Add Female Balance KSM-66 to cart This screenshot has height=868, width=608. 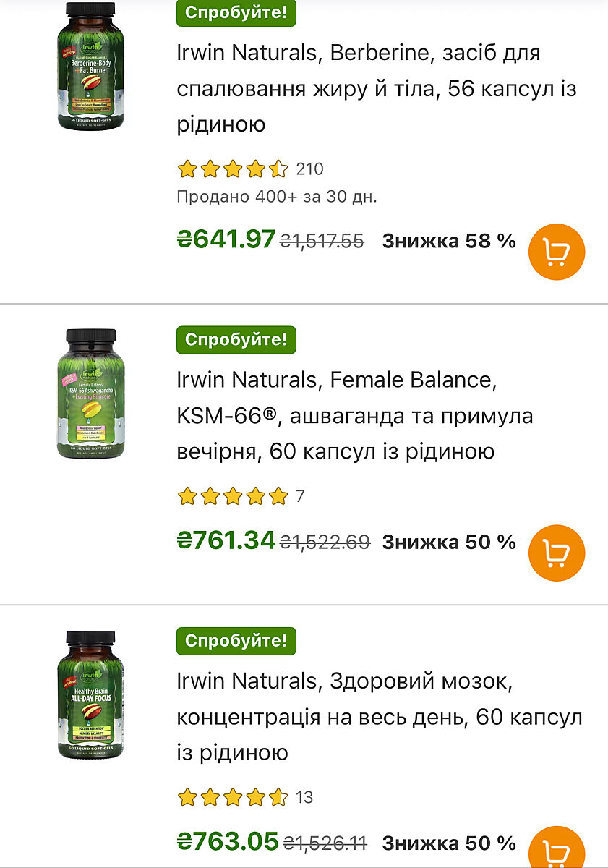coord(556,553)
